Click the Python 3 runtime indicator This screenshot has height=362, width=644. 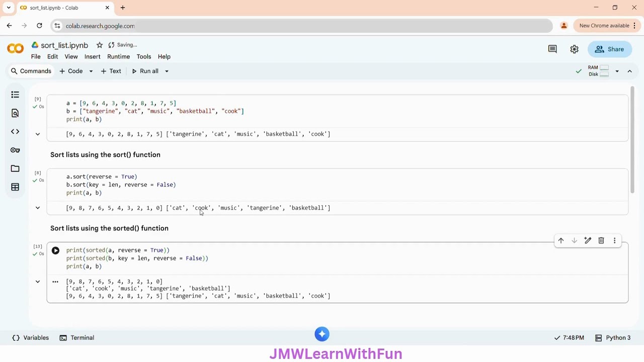coord(613,338)
